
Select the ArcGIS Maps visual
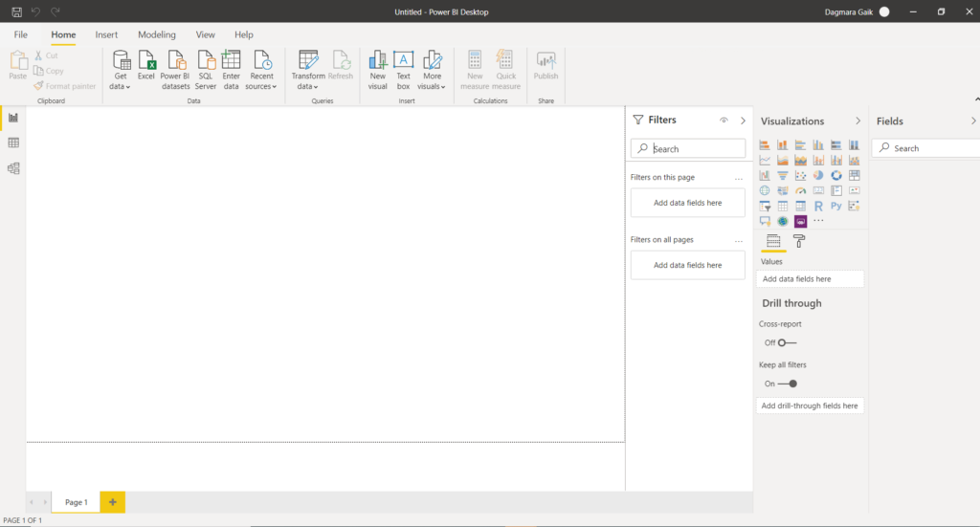click(x=783, y=221)
